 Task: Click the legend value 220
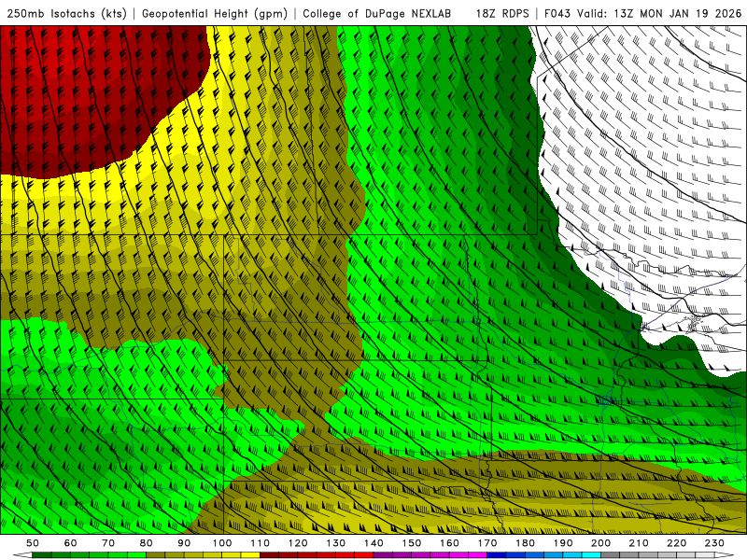(x=676, y=543)
